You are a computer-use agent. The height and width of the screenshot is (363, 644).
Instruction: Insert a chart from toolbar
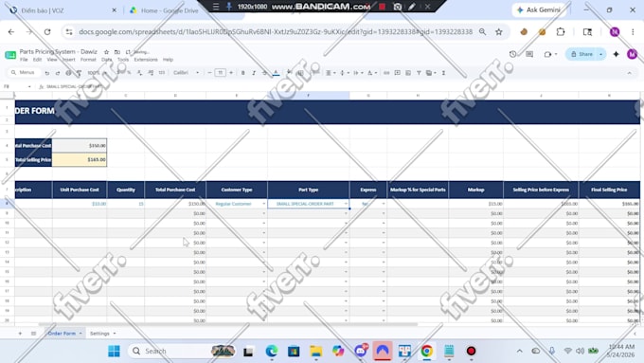408,73
